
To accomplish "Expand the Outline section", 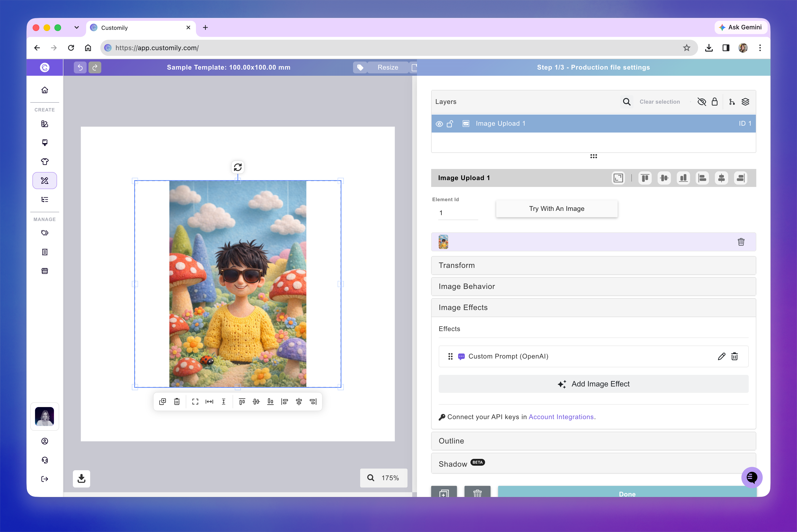I will coord(593,441).
